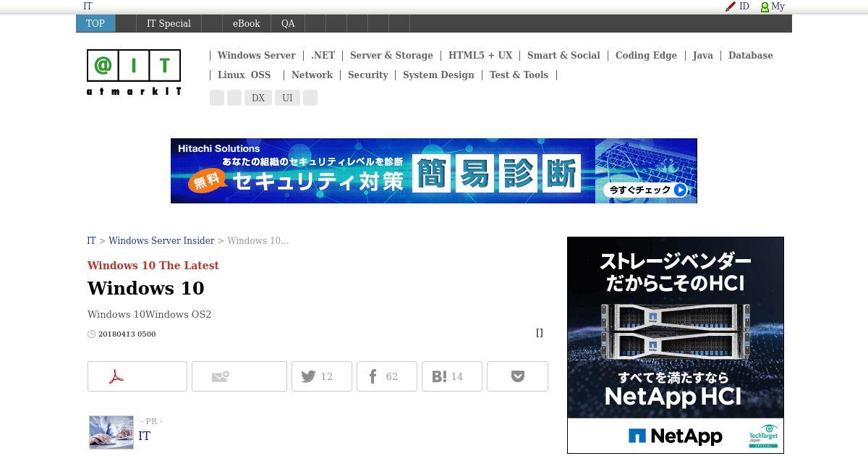
Task: Add Hatena bookmark, count 14
Action: tap(452, 376)
